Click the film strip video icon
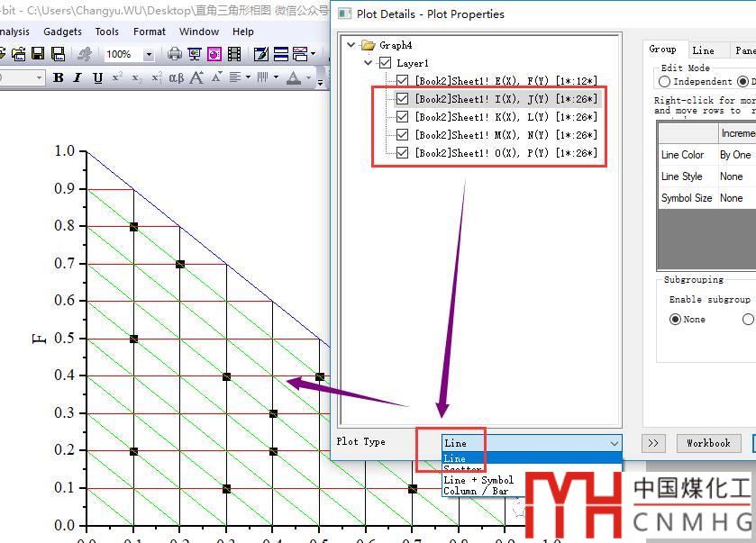The height and width of the screenshot is (543, 756). (x=234, y=54)
